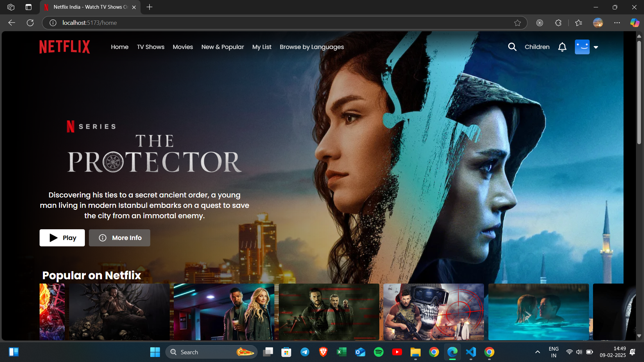
Task: Show hidden system tray icons
Action: (x=538, y=352)
